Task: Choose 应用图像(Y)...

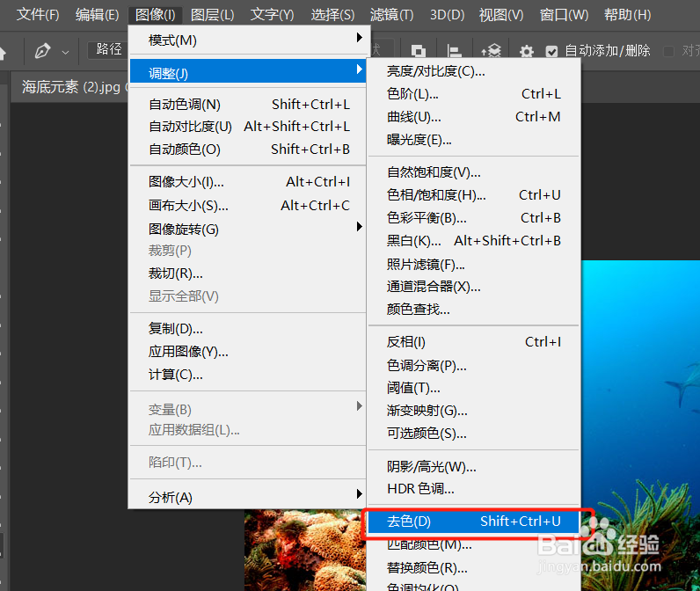Action: [250, 352]
